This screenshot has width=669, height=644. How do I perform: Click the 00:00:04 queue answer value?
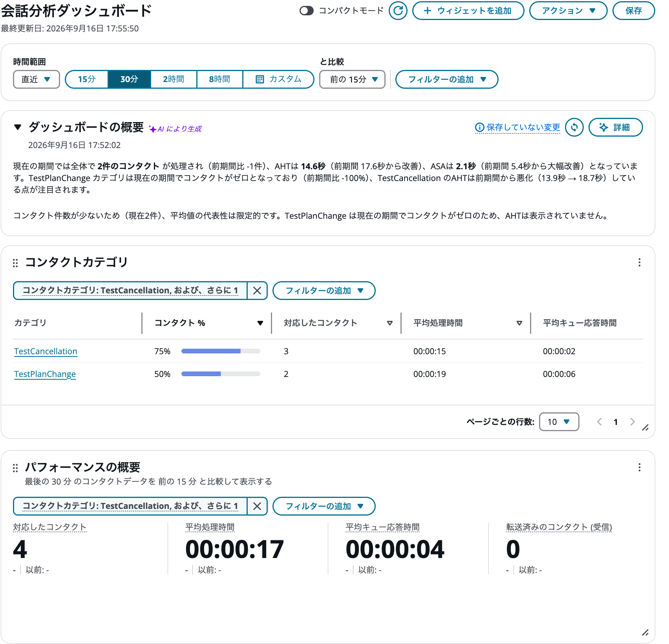[395, 549]
